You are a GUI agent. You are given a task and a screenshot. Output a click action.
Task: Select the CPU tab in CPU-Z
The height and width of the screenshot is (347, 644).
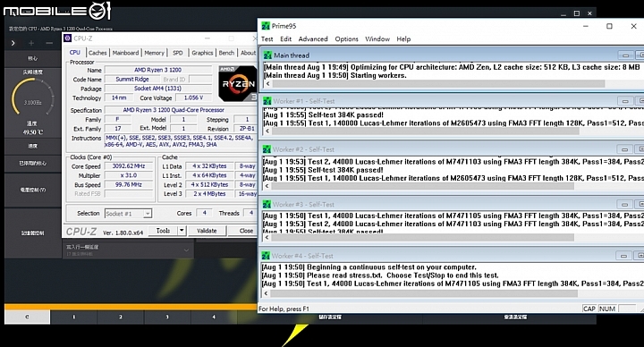pyautogui.click(x=75, y=52)
